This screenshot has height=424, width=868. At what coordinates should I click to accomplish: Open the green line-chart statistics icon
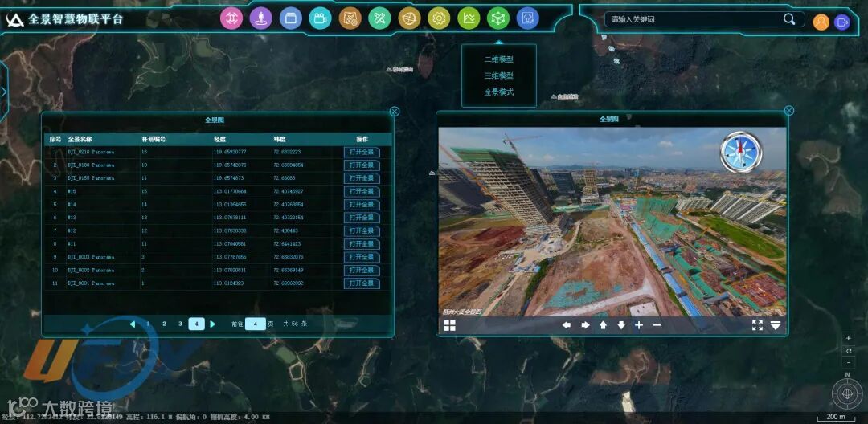point(469,18)
